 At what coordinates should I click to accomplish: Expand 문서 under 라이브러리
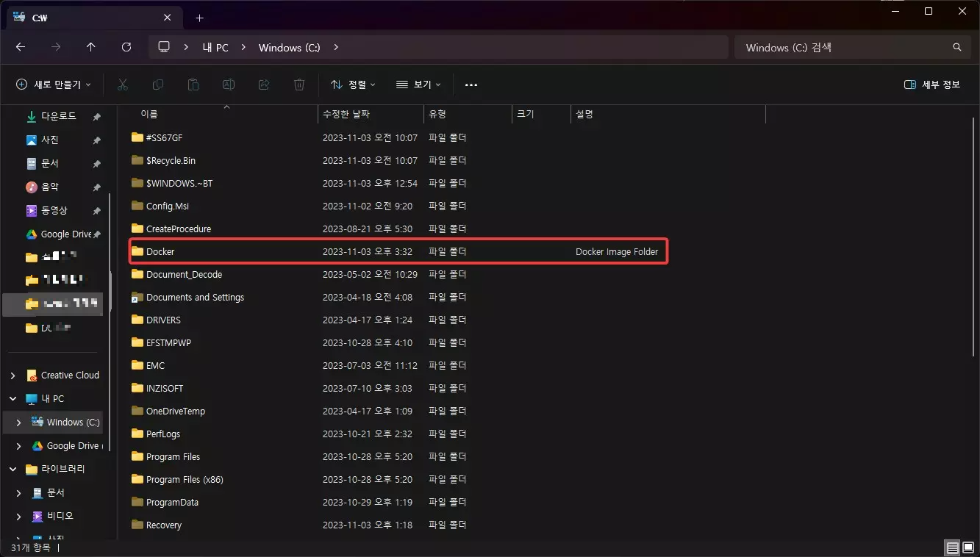tap(18, 493)
